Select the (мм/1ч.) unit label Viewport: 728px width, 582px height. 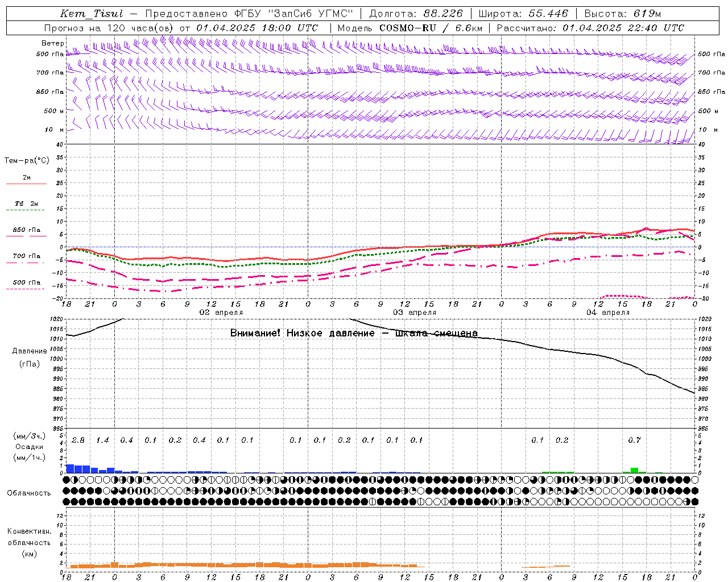click(29, 458)
